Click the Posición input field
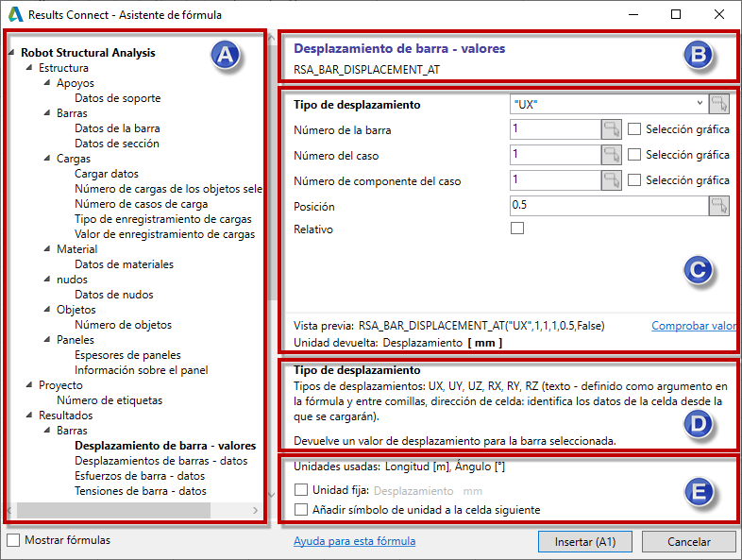This screenshot has height=560, width=742. (x=609, y=206)
